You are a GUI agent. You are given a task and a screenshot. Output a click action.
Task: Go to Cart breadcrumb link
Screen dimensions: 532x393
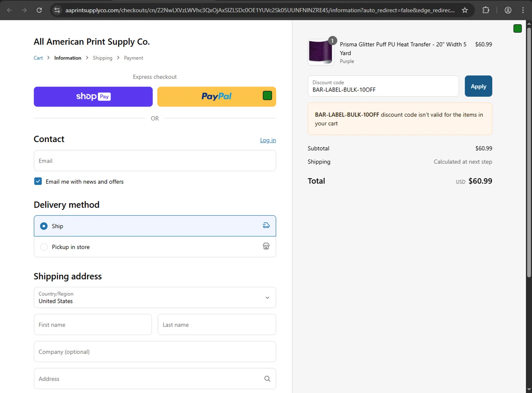click(38, 58)
